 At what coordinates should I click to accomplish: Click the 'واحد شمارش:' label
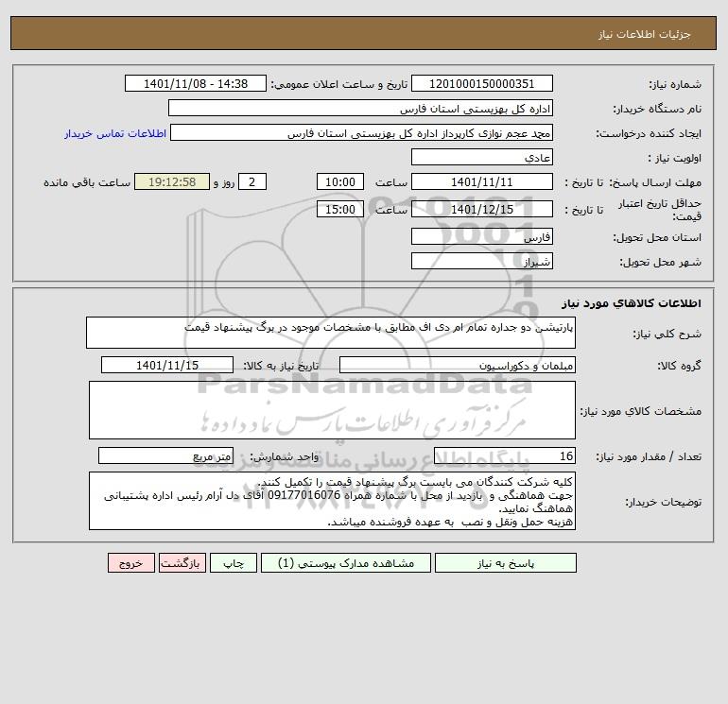click(x=285, y=457)
